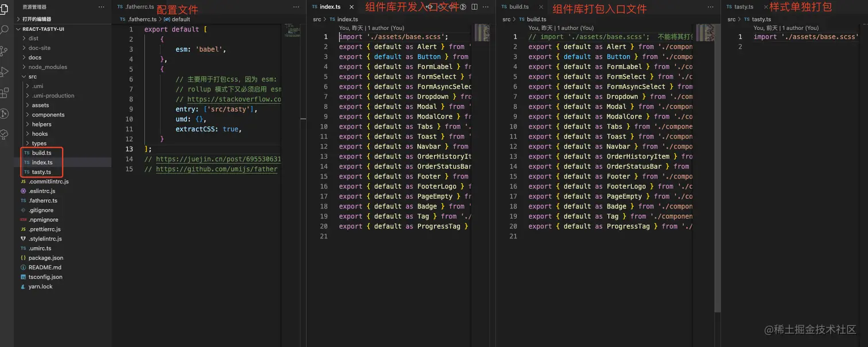868x347 pixels.
Task: Open .commitlintrc.js file
Action: (x=62, y=182)
